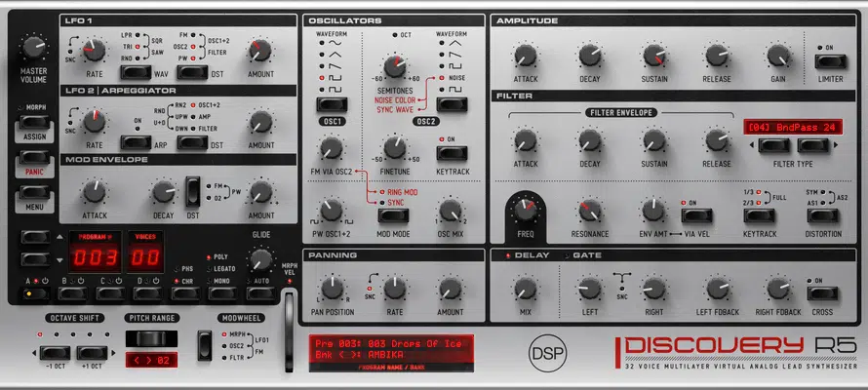Click the OSC1 sawtooth waveform icon
This screenshot has width=868, height=390.
[336, 66]
